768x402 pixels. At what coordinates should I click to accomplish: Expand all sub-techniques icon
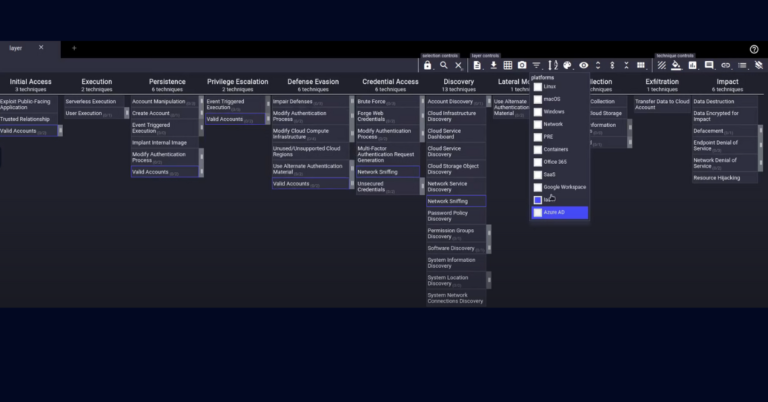coord(598,65)
